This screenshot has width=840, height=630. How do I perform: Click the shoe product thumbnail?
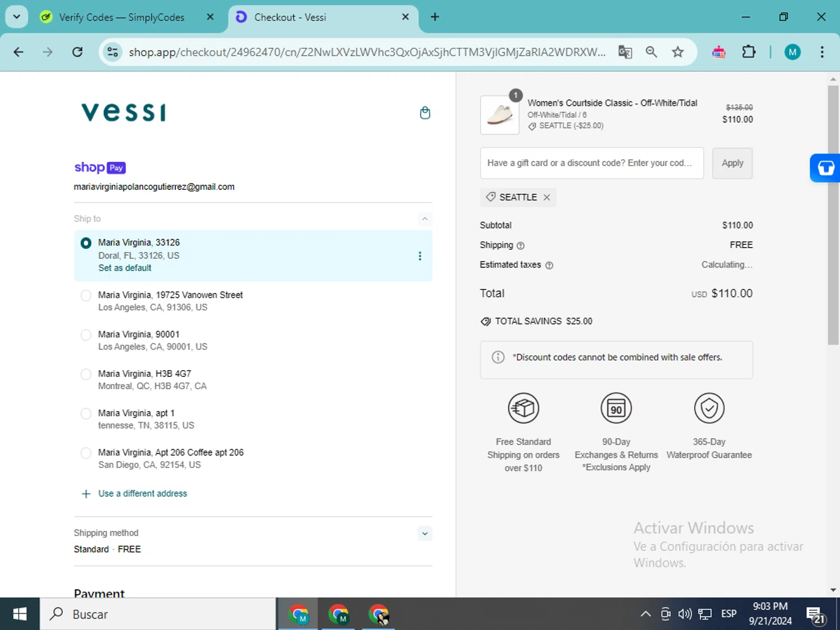pos(500,115)
